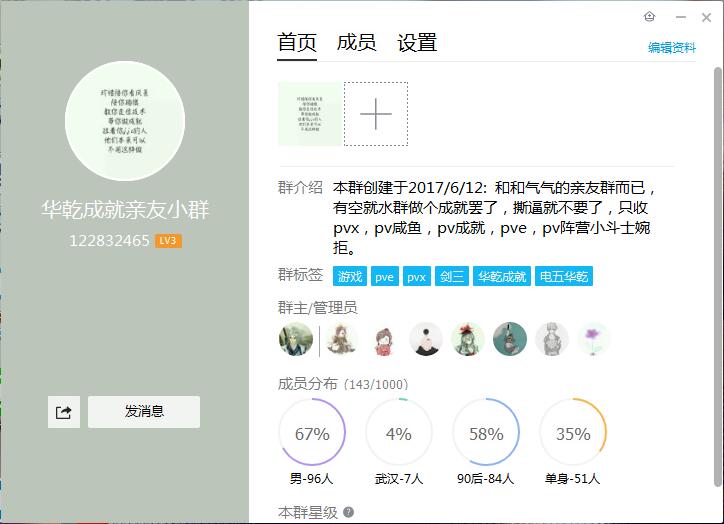Open the purple flower admin avatar
This screenshot has width=724, height=524.
pyautogui.click(x=593, y=339)
